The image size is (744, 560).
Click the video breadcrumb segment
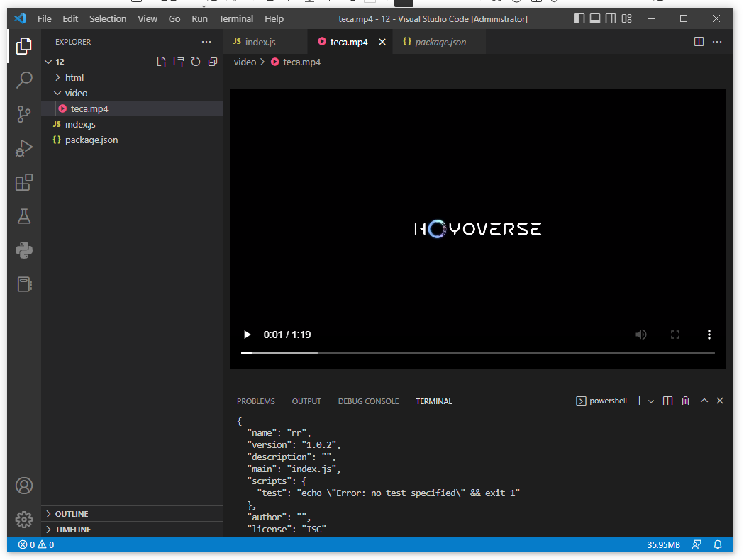pos(245,62)
